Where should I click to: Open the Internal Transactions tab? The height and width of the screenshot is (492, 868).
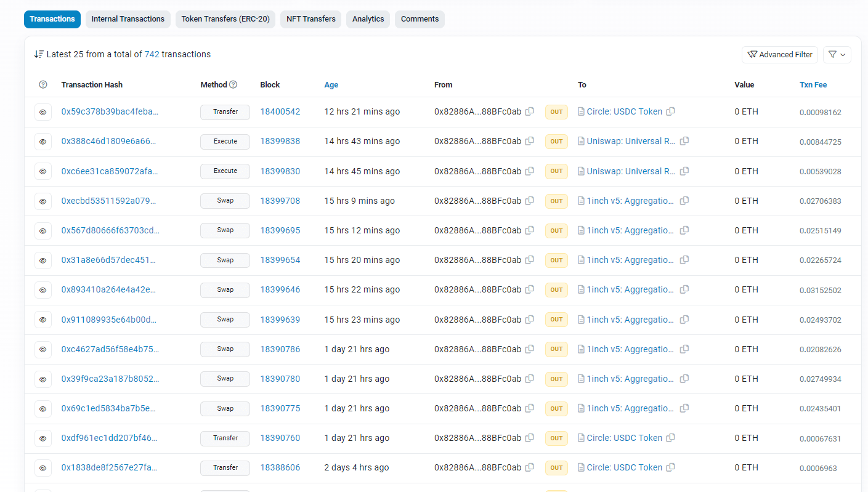pos(128,19)
